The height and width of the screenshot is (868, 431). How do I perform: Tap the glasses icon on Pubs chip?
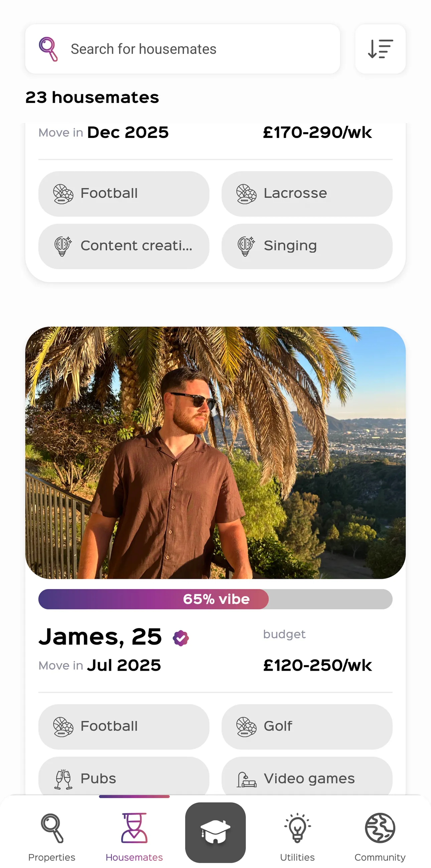point(63,779)
